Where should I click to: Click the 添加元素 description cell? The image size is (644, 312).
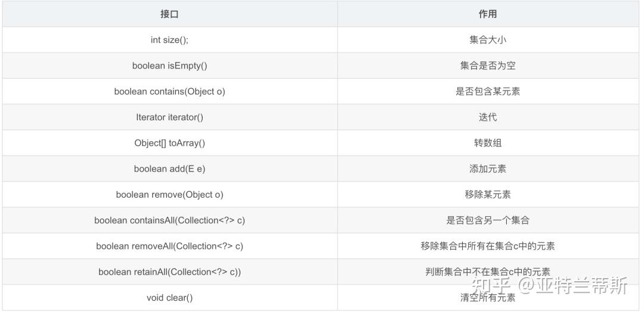coord(488,169)
